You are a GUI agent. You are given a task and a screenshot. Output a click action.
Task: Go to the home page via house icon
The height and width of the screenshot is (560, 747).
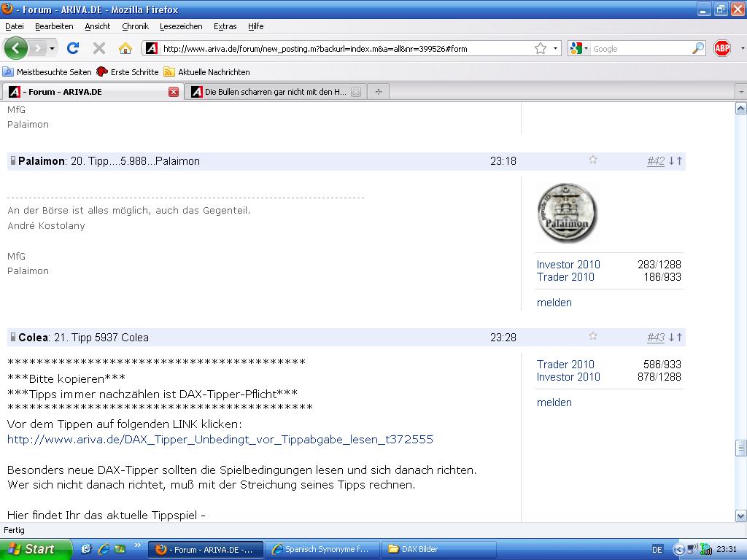[125, 48]
